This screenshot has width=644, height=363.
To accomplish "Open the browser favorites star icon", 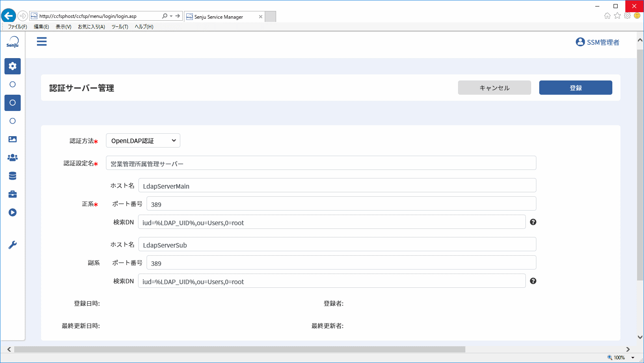I will [x=617, y=16].
